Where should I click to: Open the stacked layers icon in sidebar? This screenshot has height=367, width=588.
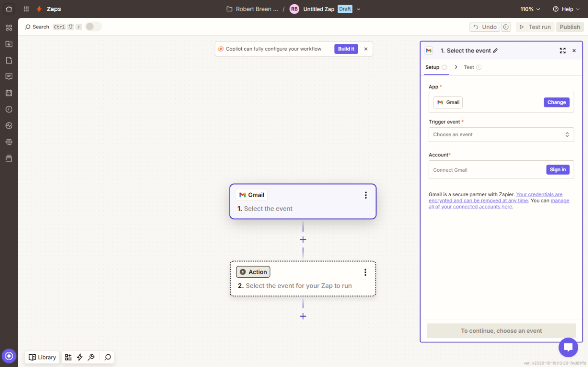point(9,158)
